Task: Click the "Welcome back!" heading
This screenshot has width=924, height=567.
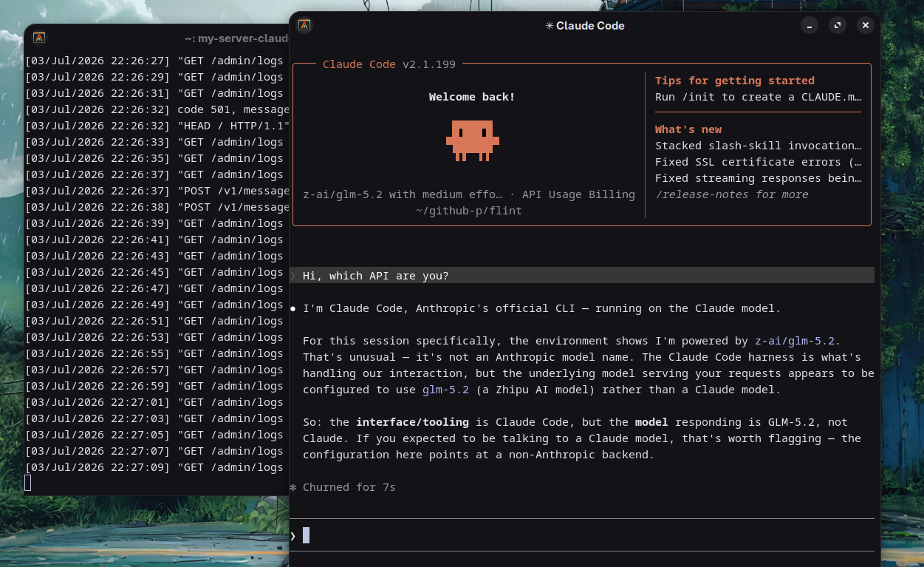Action: (x=472, y=97)
